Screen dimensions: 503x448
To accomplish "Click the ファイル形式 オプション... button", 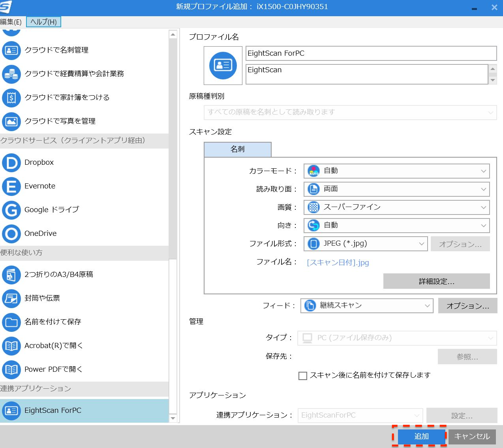I will [460, 244].
